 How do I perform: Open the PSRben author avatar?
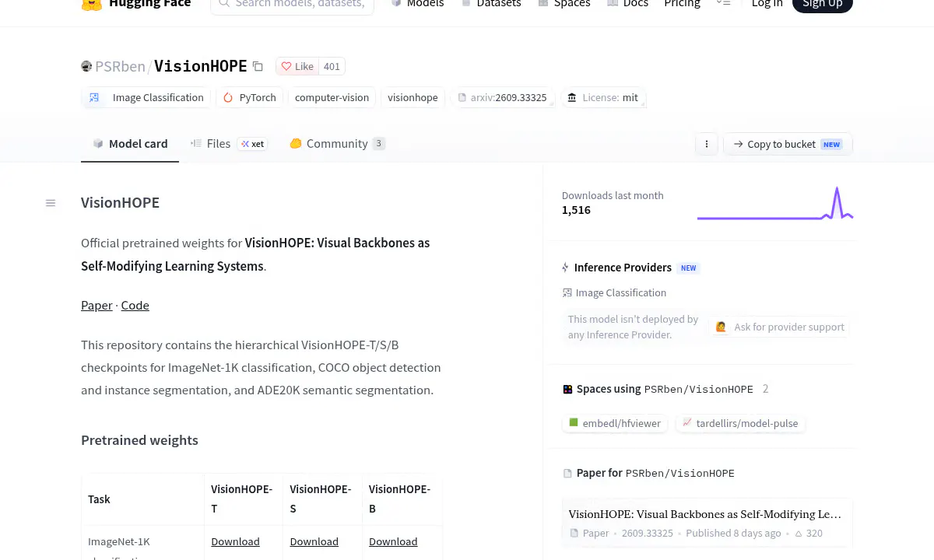[x=86, y=66]
